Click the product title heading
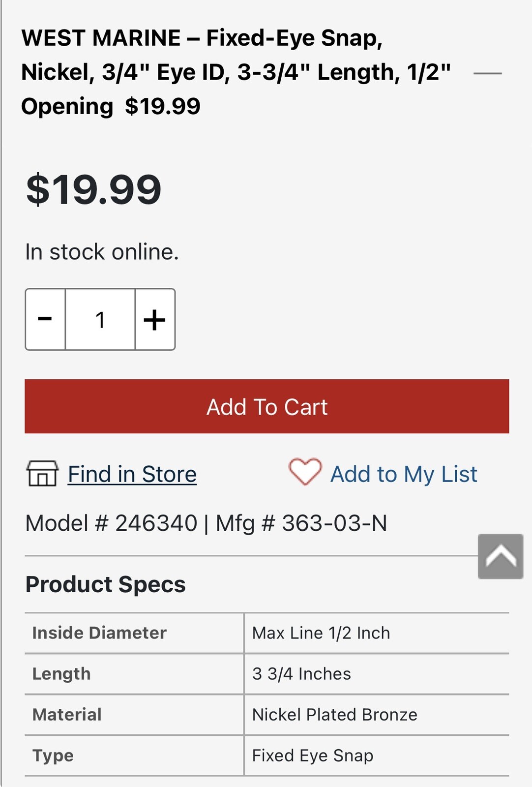Screen dimensions: 532x787 (x=236, y=72)
